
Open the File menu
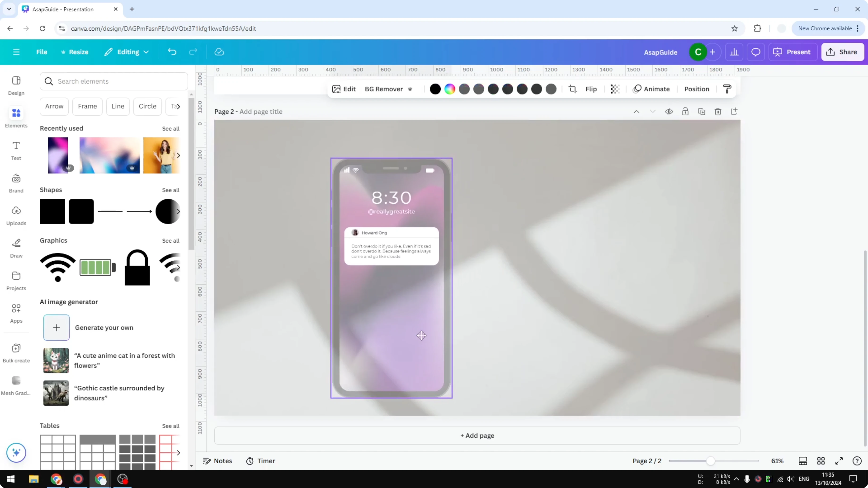pyautogui.click(x=42, y=52)
